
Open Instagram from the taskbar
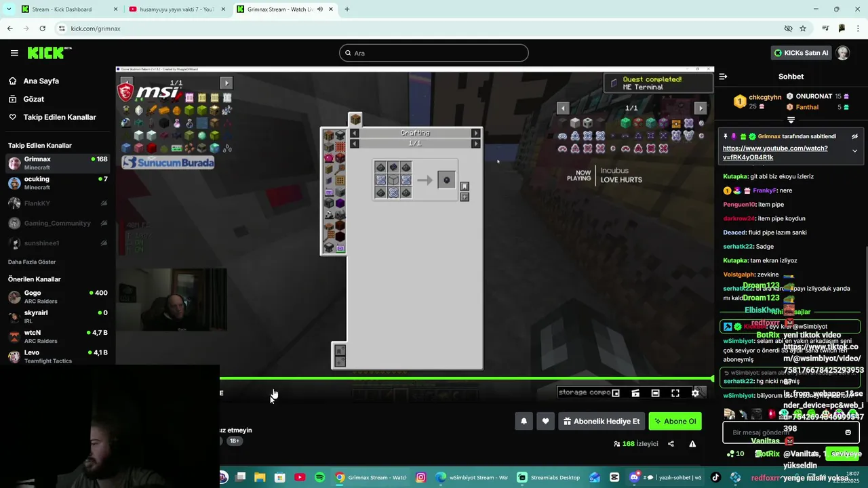[420, 477]
